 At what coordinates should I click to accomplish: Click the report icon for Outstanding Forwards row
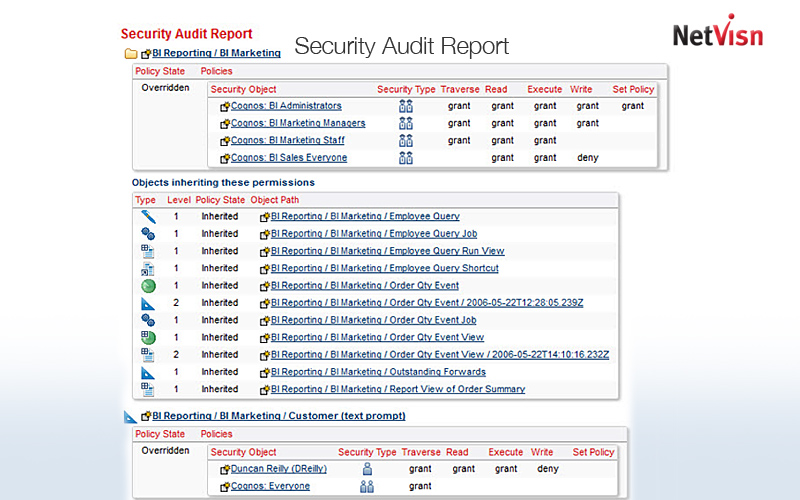pyautogui.click(x=148, y=372)
